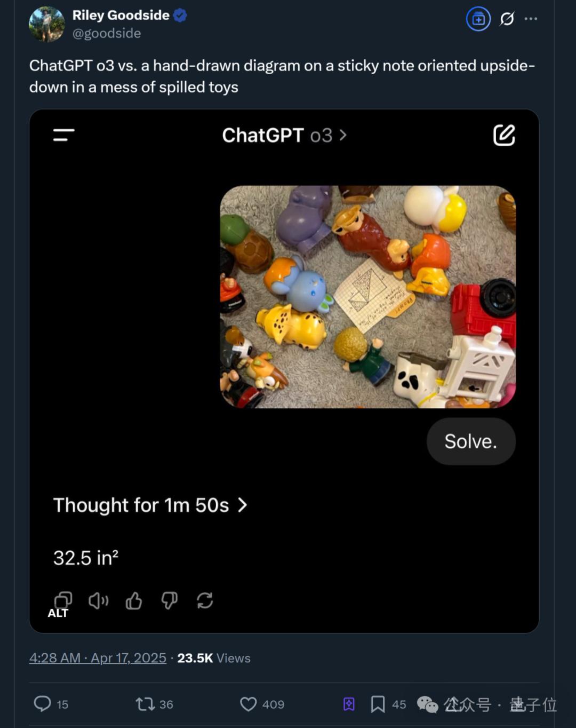Click the subscribe plus icon
Image resolution: width=576 pixels, height=728 pixels.
pos(478,19)
